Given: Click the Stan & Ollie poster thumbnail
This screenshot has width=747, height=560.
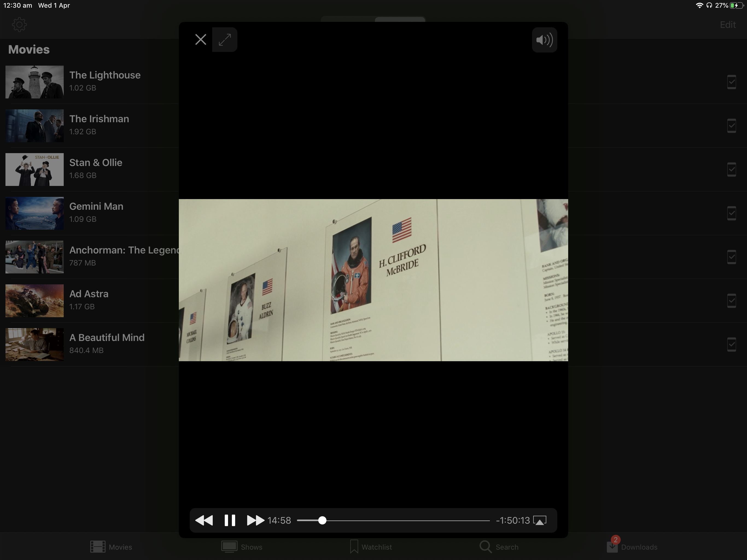Looking at the screenshot, I should tap(34, 170).
